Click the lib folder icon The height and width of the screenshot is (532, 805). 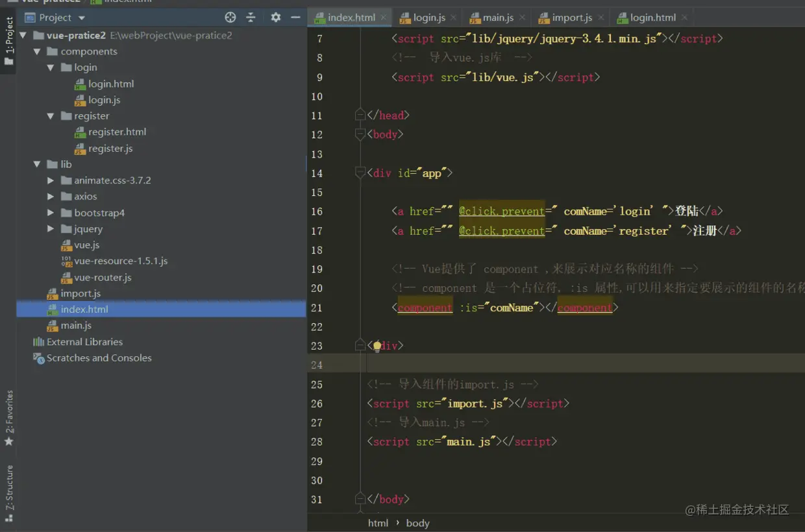[x=53, y=164]
